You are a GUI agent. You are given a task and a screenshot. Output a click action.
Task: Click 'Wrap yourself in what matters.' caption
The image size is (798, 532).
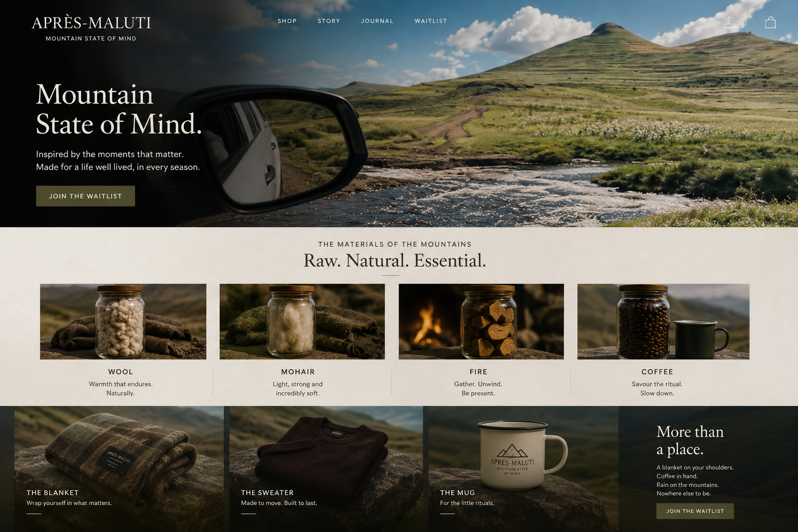69,503
